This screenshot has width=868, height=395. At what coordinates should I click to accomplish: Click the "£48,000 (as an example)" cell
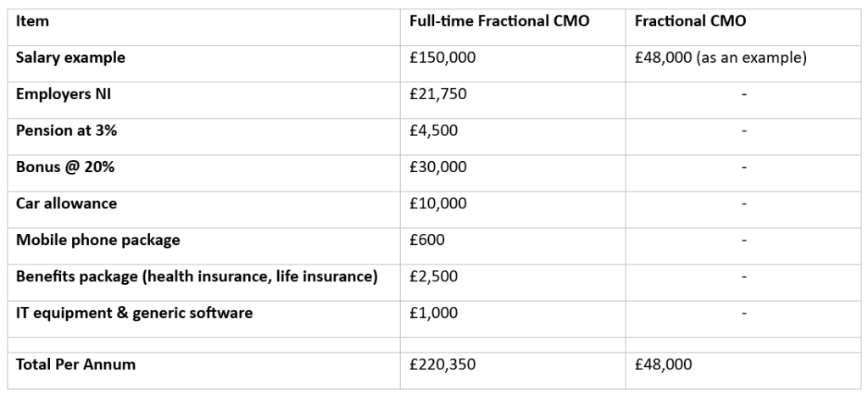(x=721, y=58)
